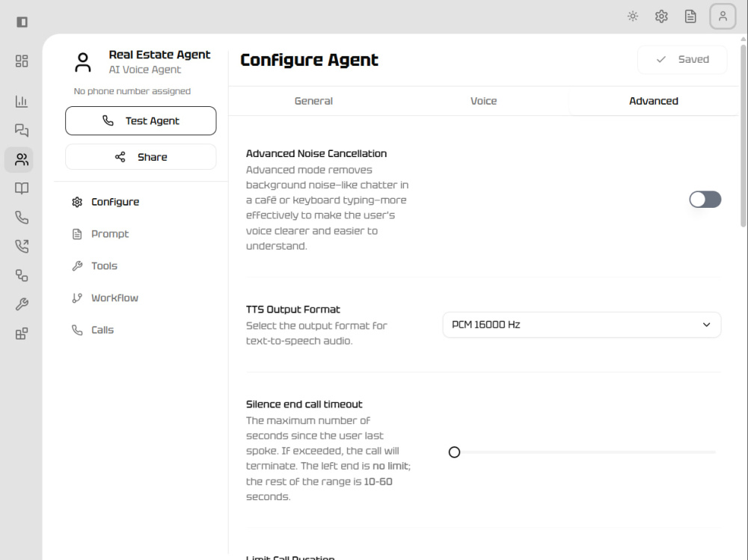Open the tools wrench icon in sidebar
Image resolution: width=748 pixels, height=560 pixels.
click(x=22, y=304)
